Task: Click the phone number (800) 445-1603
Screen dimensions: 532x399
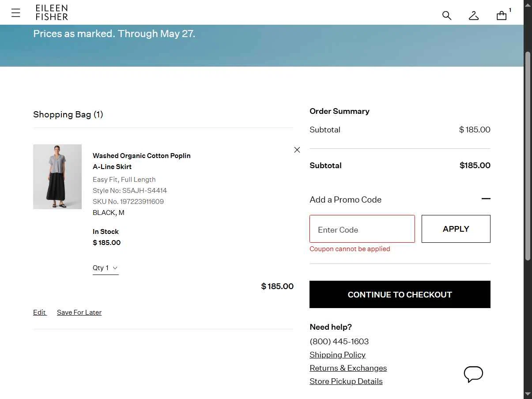Action: click(x=339, y=342)
